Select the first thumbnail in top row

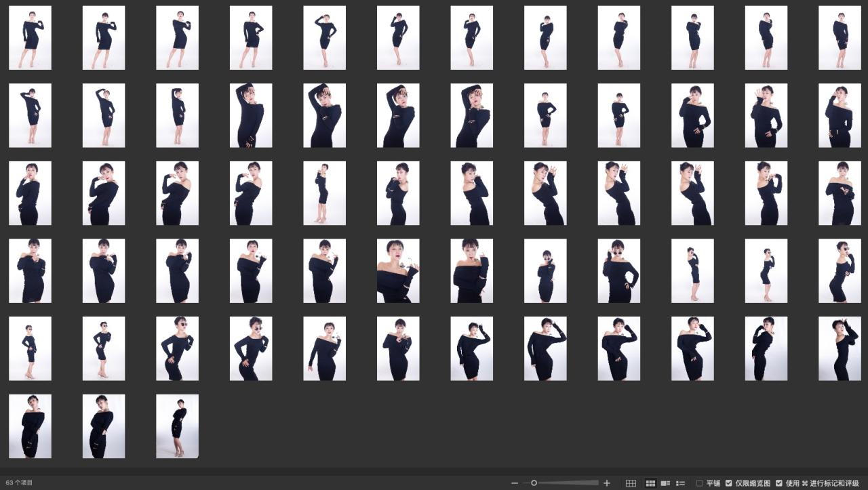[x=30, y=38]
